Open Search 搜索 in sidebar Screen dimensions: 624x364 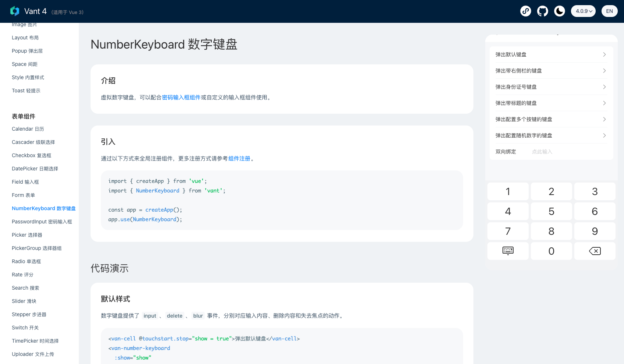[25, 288]
